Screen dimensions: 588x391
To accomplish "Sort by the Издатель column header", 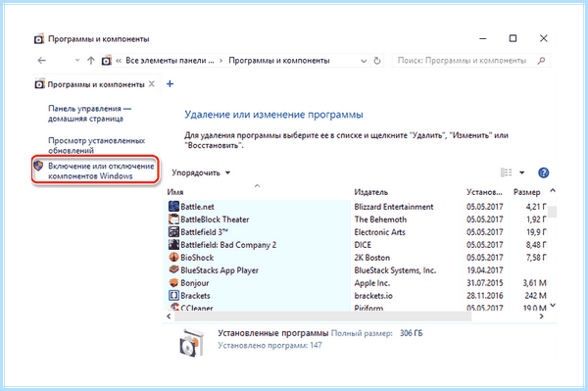I will [x=370, y=192].
